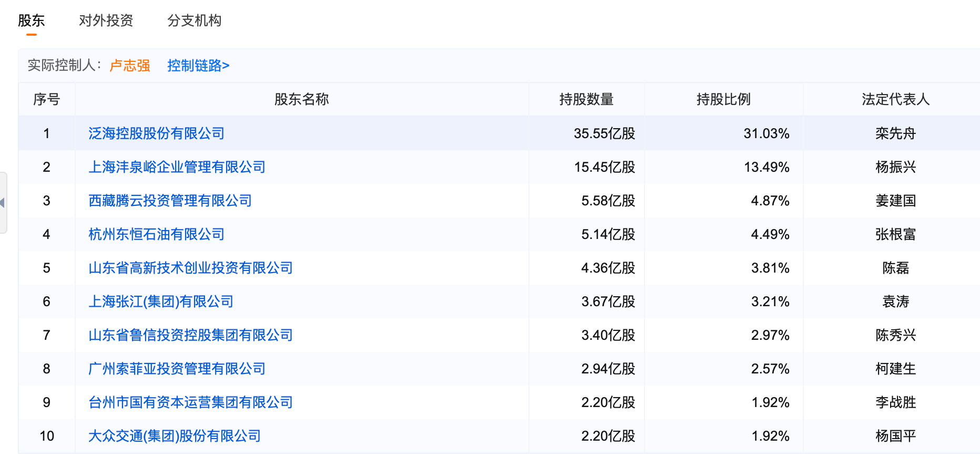Click the 4.87% shareholding ratio

770,201
